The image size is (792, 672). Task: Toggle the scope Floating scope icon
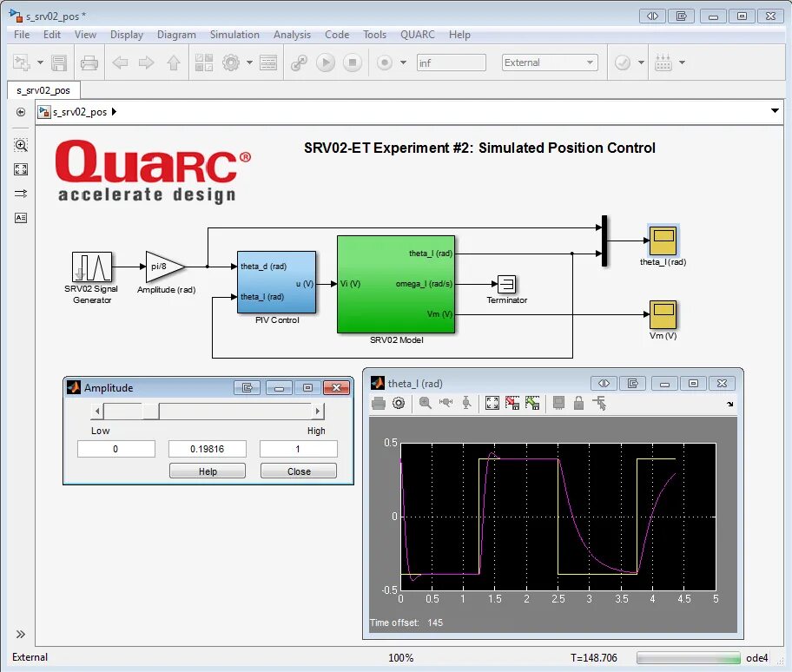click(x=558, y=403)
